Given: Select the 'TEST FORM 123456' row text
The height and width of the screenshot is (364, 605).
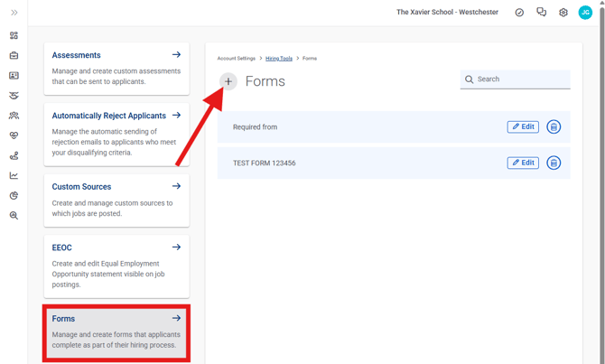Looking at the screenshot, I should pyautogui.click(x=265, y=163).
